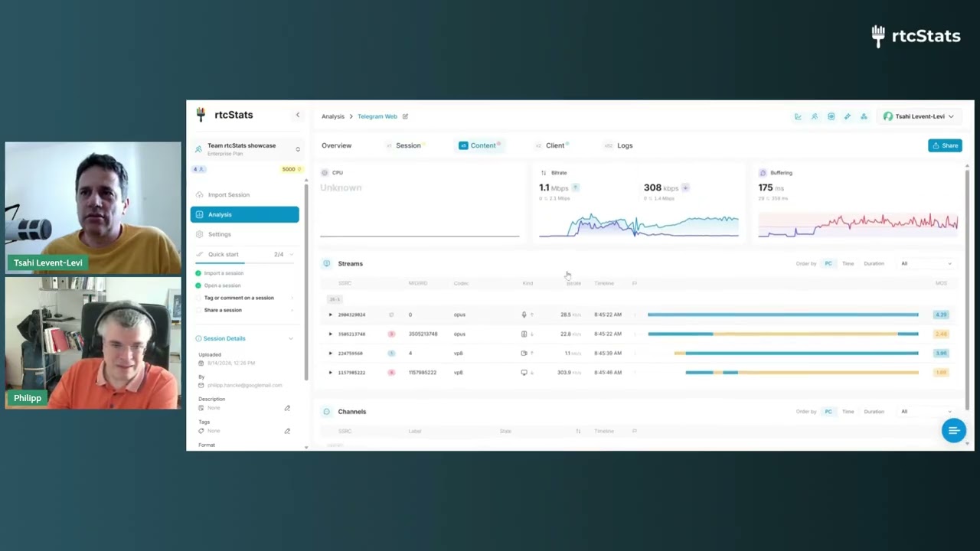Select PC ordering for Streams
Image resolution: width=980 pixels, height=551 pixels.
[828, 263]
